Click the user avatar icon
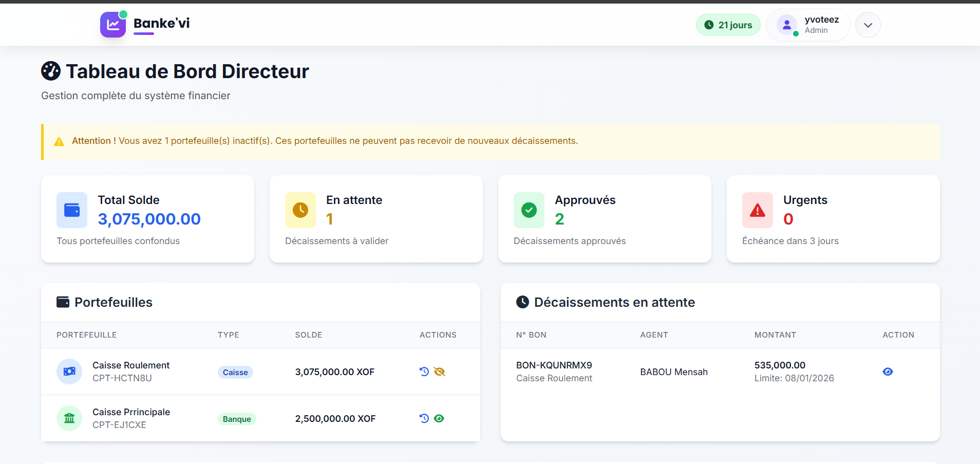 [x=787, y=25]
